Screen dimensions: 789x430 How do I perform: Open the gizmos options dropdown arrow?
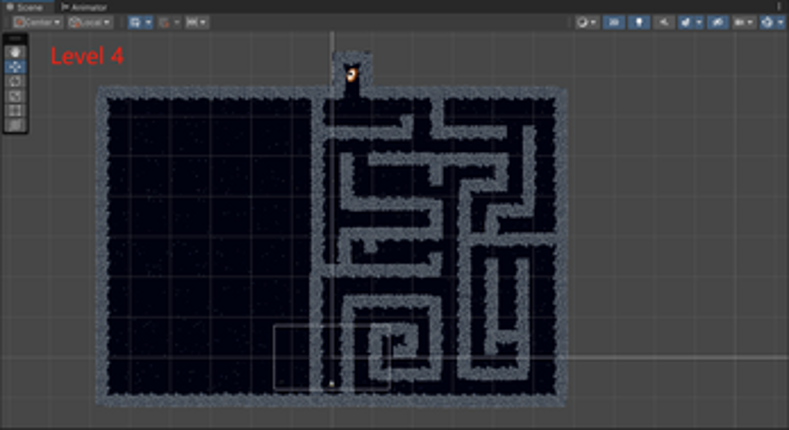780,23
